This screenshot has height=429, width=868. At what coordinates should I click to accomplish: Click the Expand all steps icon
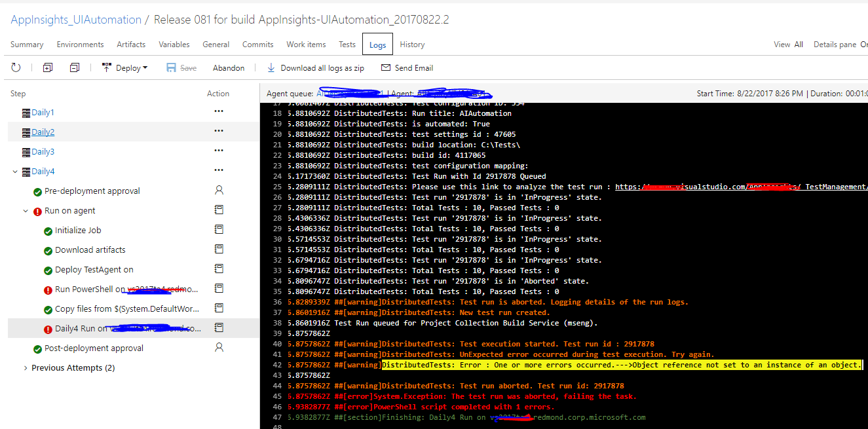click(47, 67)
